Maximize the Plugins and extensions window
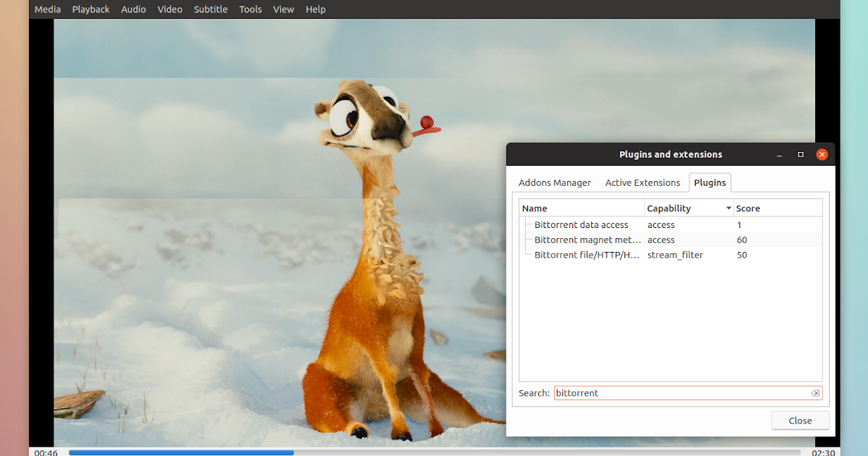The height and width of the screenshot is (456, 868). pyautogui.click(x=801, y=155)
